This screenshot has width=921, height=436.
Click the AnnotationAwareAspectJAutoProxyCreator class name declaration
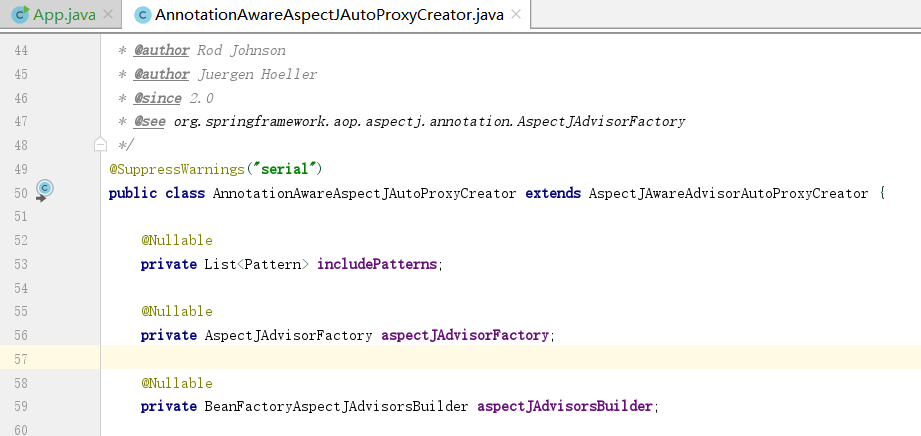coord(365,193)
